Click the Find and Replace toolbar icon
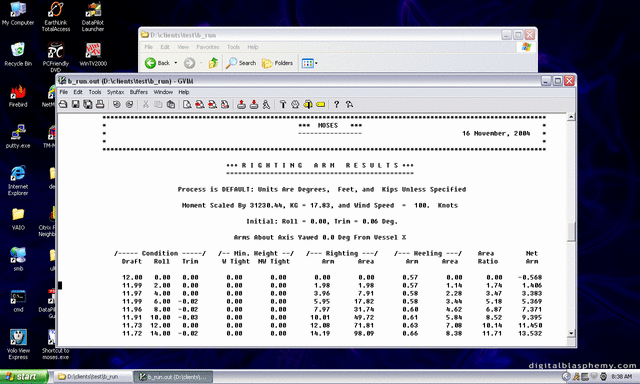Viewport: 640px width, 384px height. point(187,104)
